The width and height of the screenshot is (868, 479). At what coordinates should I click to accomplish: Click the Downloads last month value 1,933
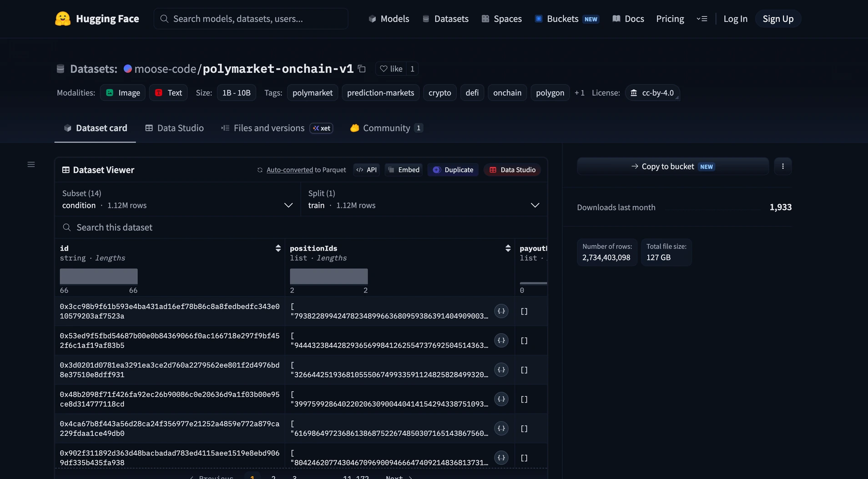click(x=780, y=207)
